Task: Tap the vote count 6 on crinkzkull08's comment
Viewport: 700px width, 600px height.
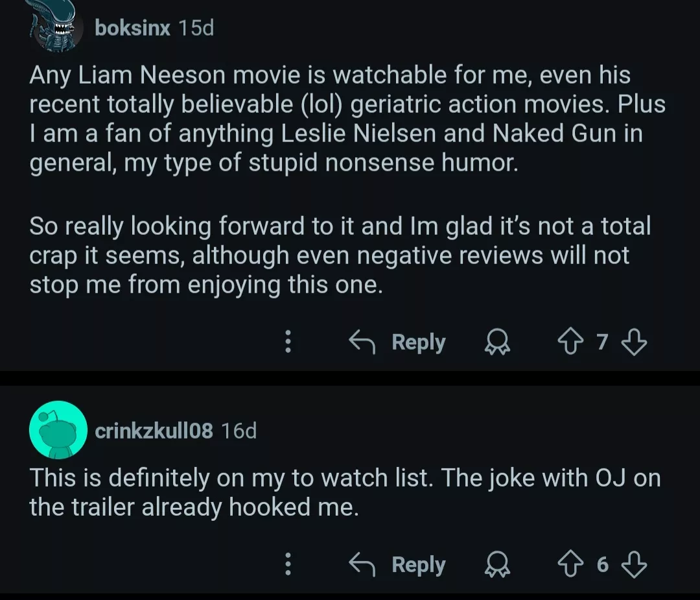Action: [603, 565]
